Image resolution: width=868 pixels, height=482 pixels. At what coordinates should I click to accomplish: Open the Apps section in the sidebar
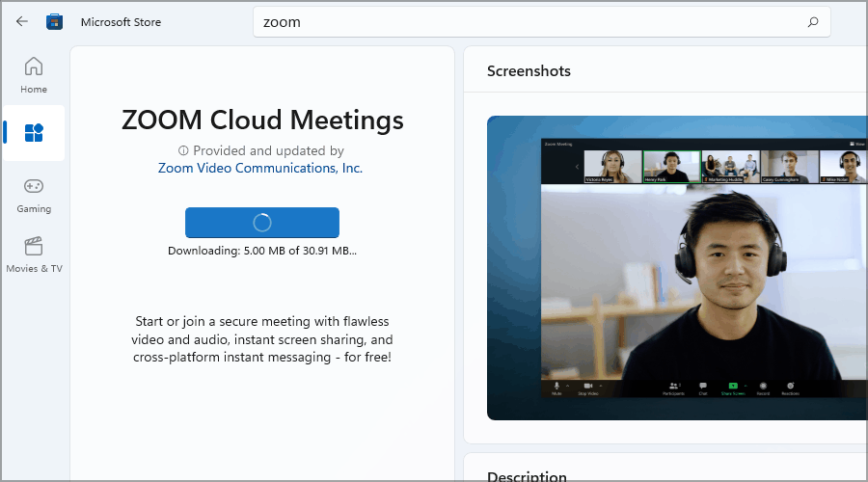click(34, 133)
